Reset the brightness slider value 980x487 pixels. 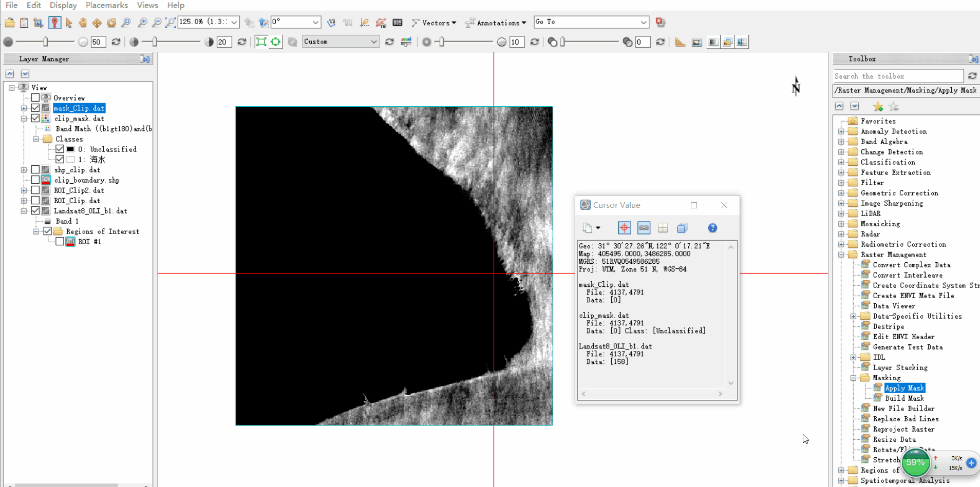tap(116, 42)
